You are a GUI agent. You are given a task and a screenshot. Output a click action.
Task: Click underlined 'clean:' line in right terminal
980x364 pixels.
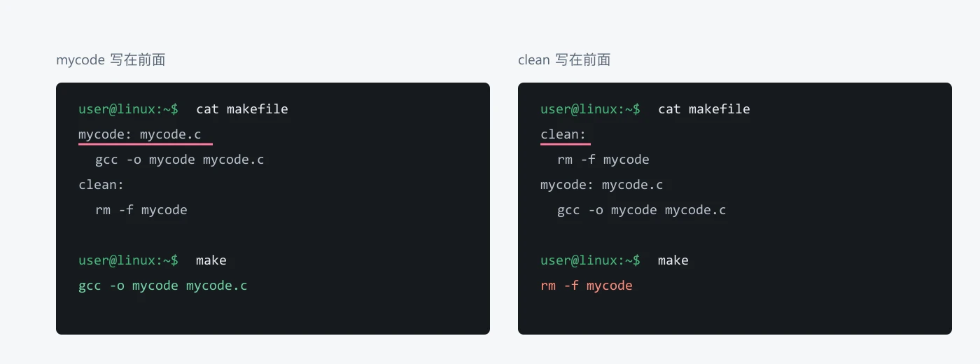tap(563, 134)
